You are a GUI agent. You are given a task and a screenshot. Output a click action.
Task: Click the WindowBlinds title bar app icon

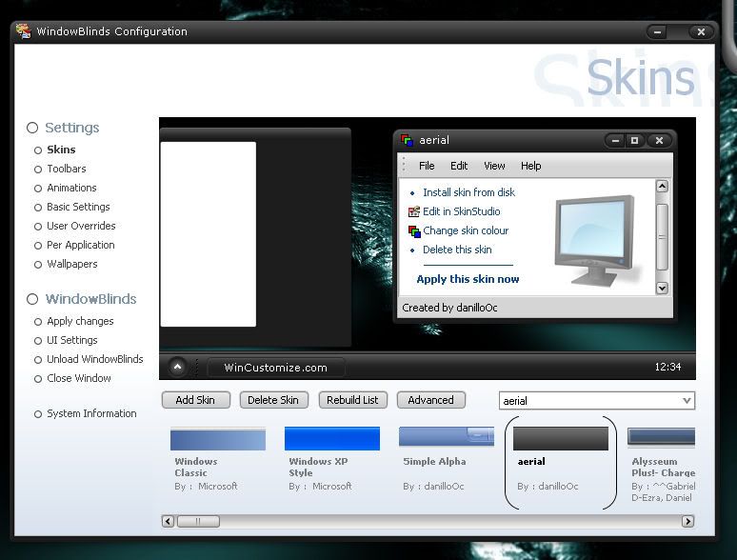(x=23, y=31)
